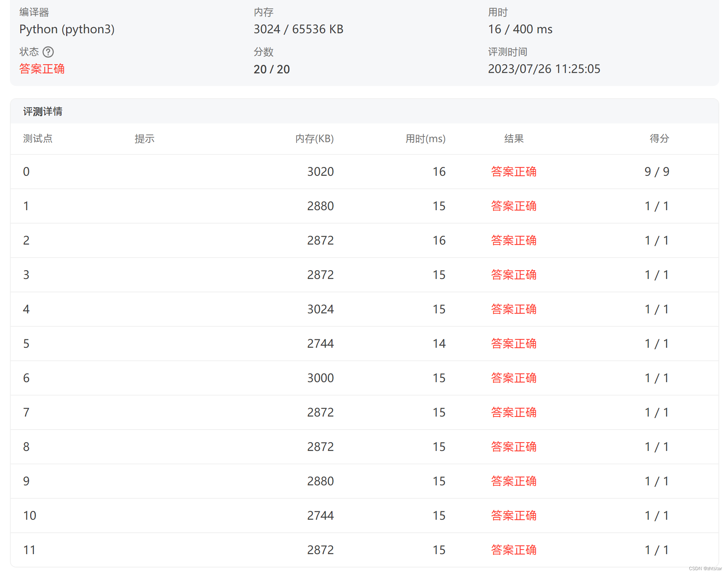The height and width of the screenshot is (574, 728).
Task: Click the 结果 column header
Action: point(514,138)
